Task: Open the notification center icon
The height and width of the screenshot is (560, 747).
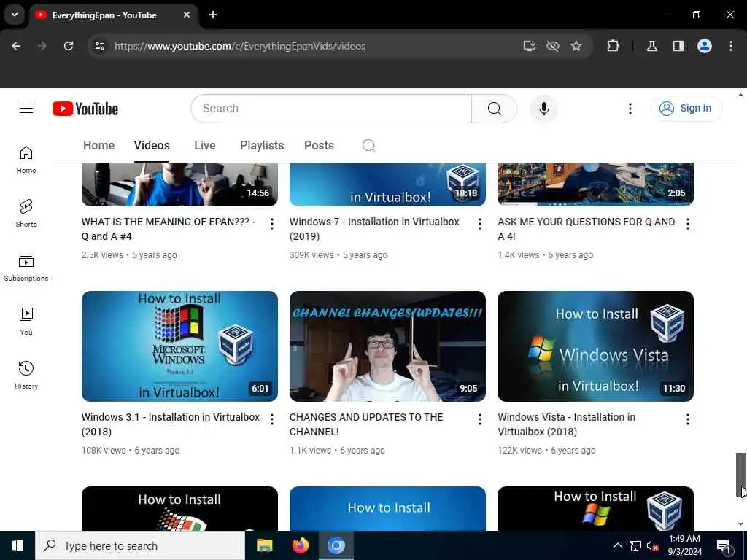Action: tap(723, 545)
